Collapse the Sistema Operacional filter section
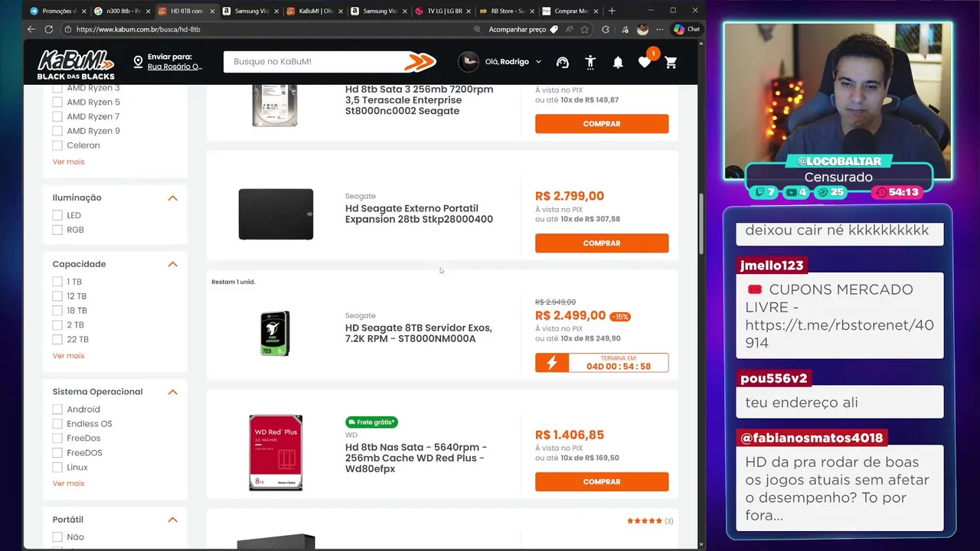The width and height of the screenshot is (980, 551). pyautogui.click(x=172, y=393)
